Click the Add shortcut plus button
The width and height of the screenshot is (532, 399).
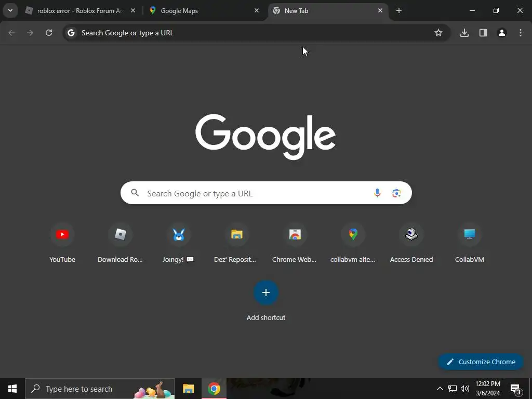click(x=266, y=292)
